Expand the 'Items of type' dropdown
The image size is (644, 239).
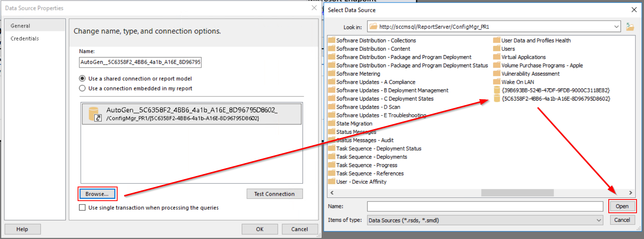pos(599,220)
